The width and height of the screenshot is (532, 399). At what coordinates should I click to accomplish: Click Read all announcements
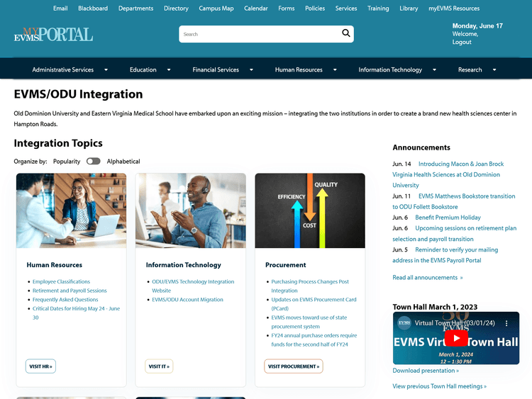click(x=428, y=277)
